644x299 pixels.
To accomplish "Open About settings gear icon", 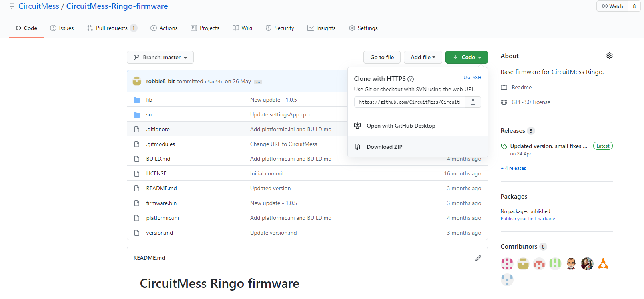I will [610, 56].
